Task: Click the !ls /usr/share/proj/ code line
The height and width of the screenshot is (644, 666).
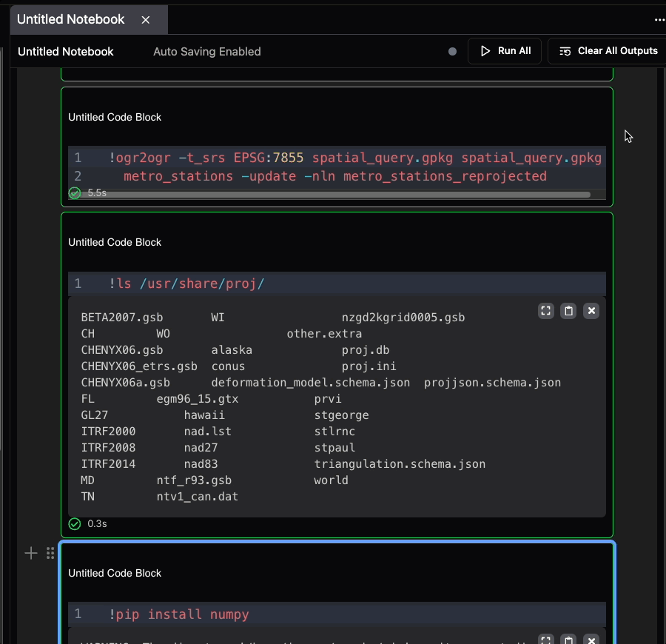Action: (x=186, y=284)
